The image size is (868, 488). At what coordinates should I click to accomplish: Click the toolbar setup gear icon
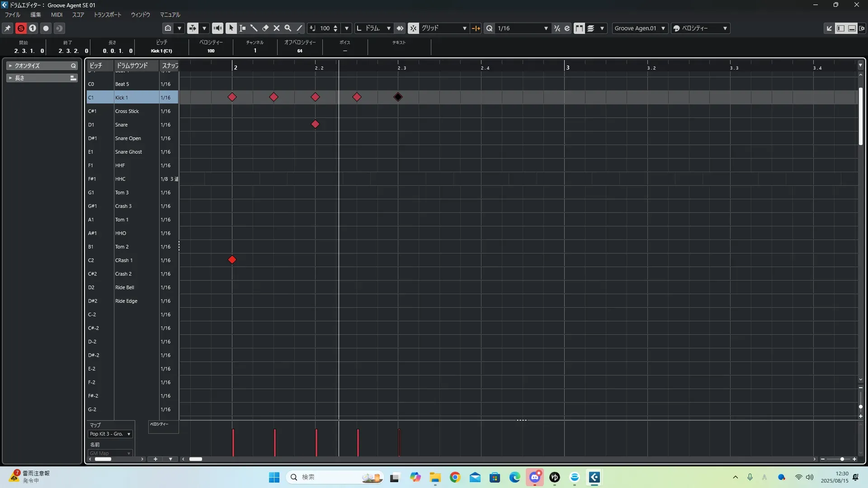coord(862,28)
